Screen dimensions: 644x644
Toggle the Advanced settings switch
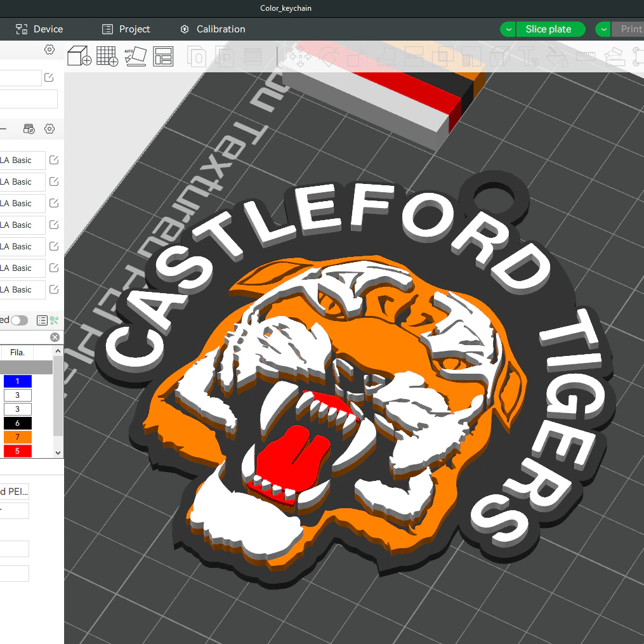coord(19,320)
